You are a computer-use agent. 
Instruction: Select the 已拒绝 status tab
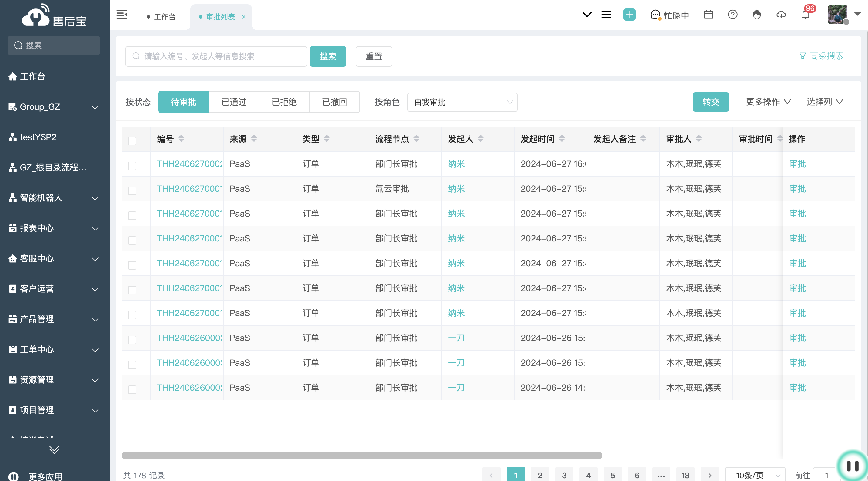(284, 102)
